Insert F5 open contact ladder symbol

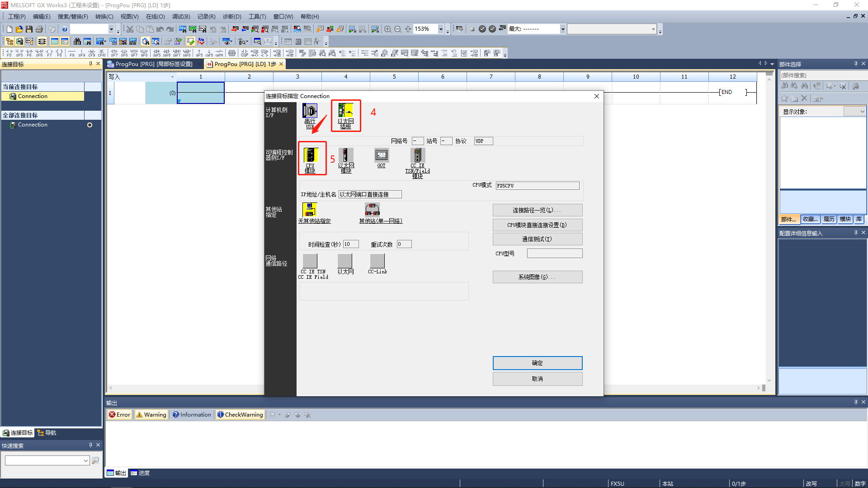(9, 53)
